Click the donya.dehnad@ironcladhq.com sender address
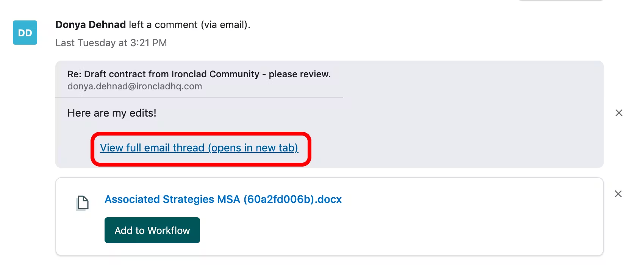This screenshot has width=644, height=265. 134,86
